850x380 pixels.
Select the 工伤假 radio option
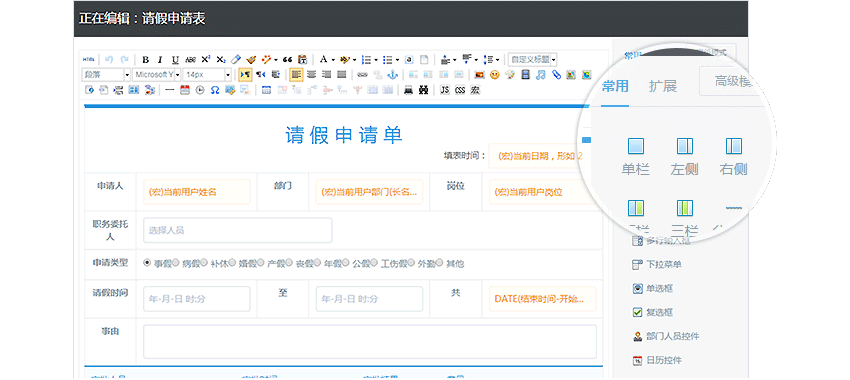(374, 263)
